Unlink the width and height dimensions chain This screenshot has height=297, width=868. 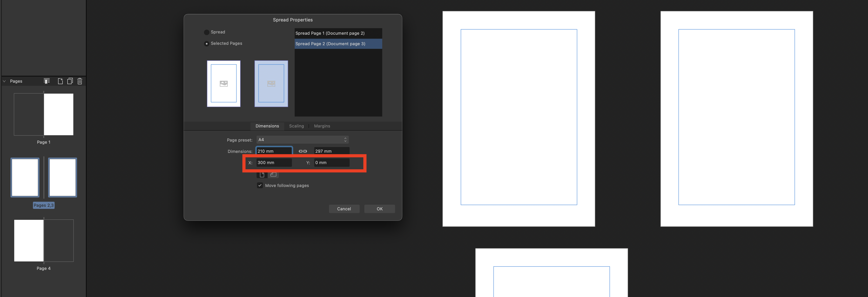pyautogui.click(x=302, y=151)
